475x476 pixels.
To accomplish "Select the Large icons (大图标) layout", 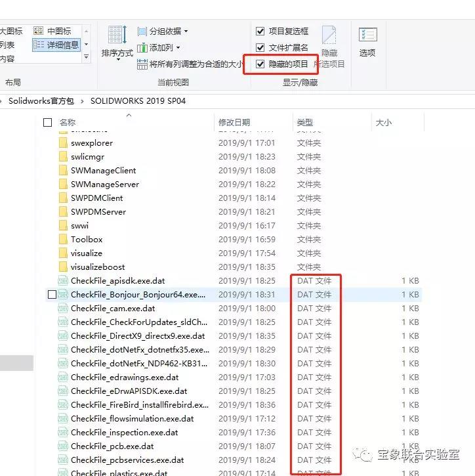I will point(11,31).
